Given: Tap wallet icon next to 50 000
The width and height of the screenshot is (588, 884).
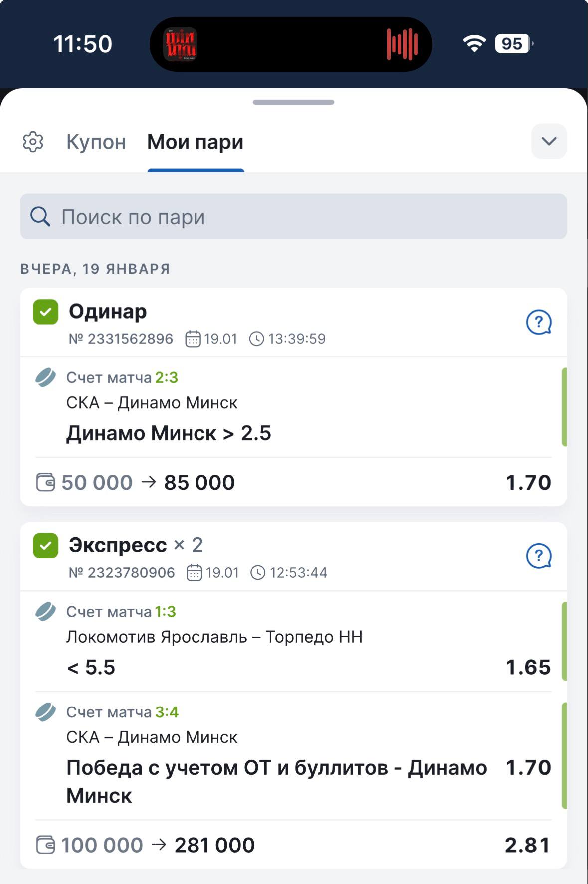Looking at the screenshot, I should click(x=45, y=483).
